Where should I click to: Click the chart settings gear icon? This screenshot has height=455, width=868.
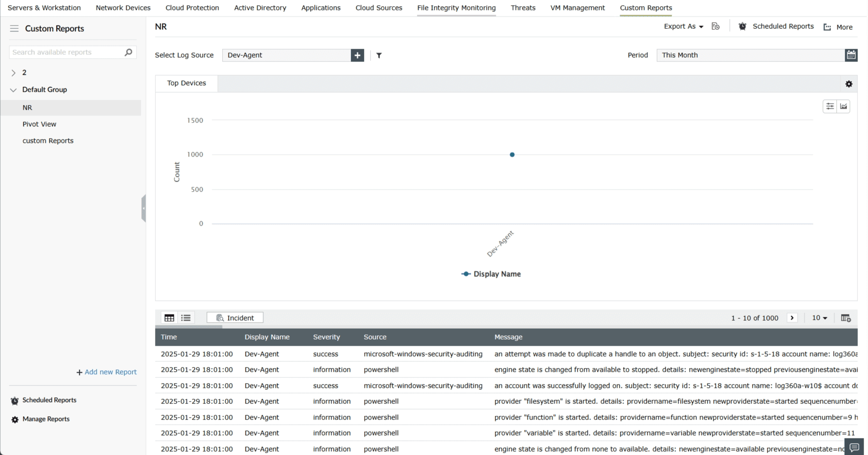coord(849,84)
